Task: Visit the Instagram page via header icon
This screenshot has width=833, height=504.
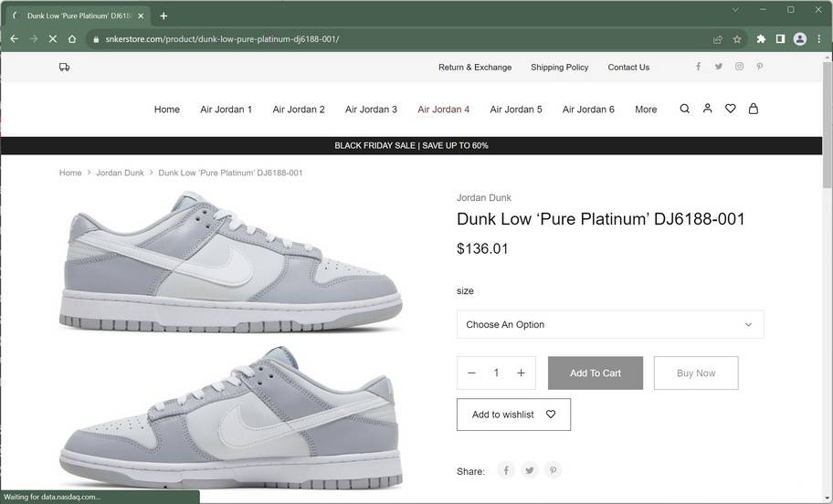Action: pos(739,67)
